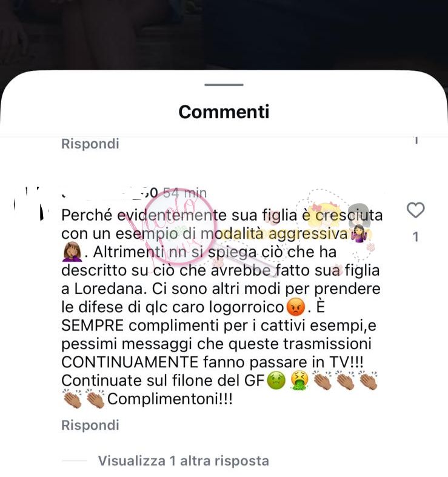Screen dimensions: 448x477
Task: Grab the comments sheet drag handle
Action: 224,85
